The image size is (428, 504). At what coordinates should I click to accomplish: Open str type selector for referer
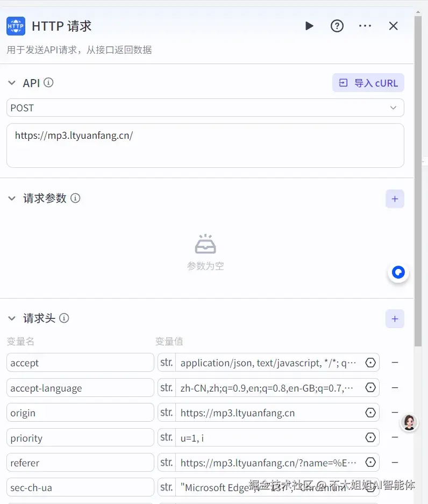click(167, 463)
